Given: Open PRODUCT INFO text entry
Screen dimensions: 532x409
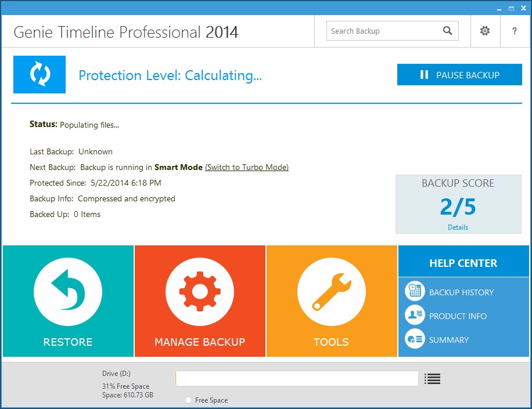Looking at the screenshot, I should [458, 316].
